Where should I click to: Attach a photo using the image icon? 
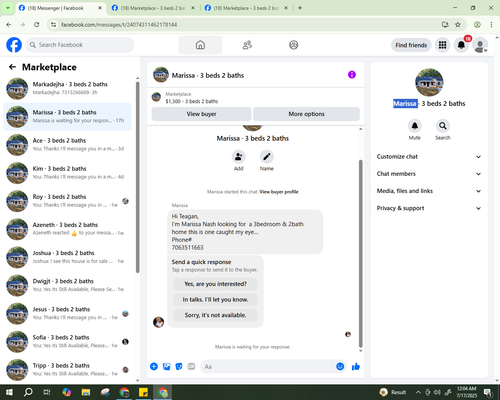pos(166,367)
